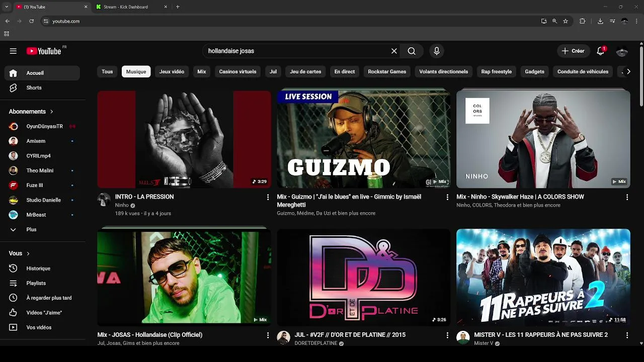Viewport: 644px width, 362px height.
Task: Open CYRILmp4 channel in subscriptions
Action: coord(42,156)
